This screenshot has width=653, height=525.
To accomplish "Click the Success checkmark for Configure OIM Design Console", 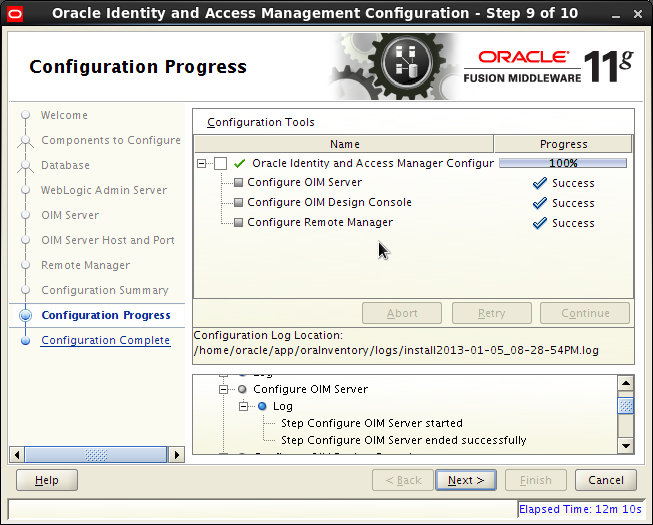I will pyautogui.click(x=540, y=203).
